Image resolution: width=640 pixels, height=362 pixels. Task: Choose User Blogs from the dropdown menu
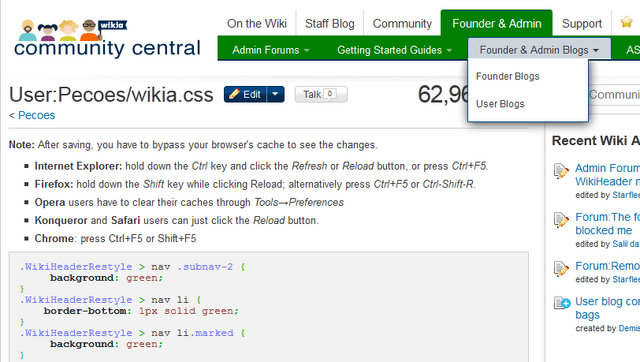click(x=500, y=104)
